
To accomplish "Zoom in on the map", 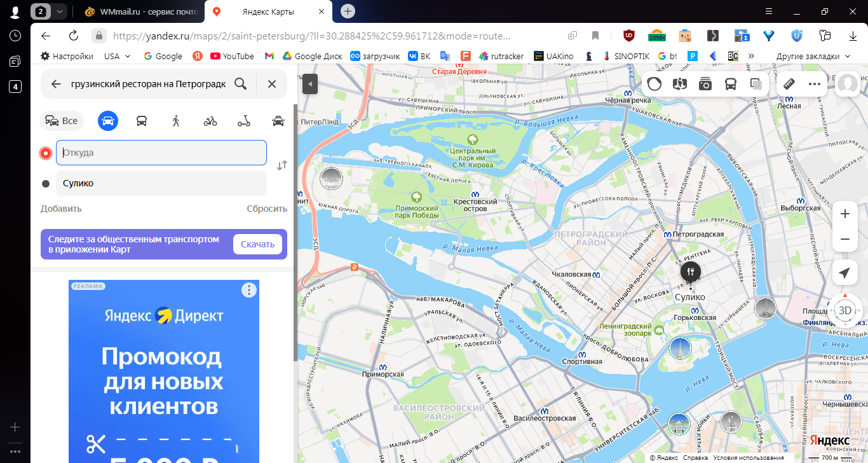I will (x=845, y=214).
